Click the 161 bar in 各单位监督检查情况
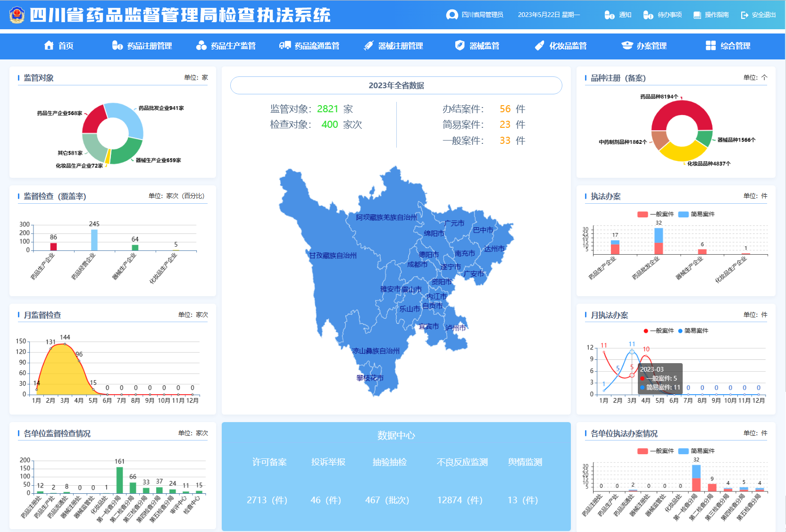This screenshot has width=786, height=532. tap(119, 480)
